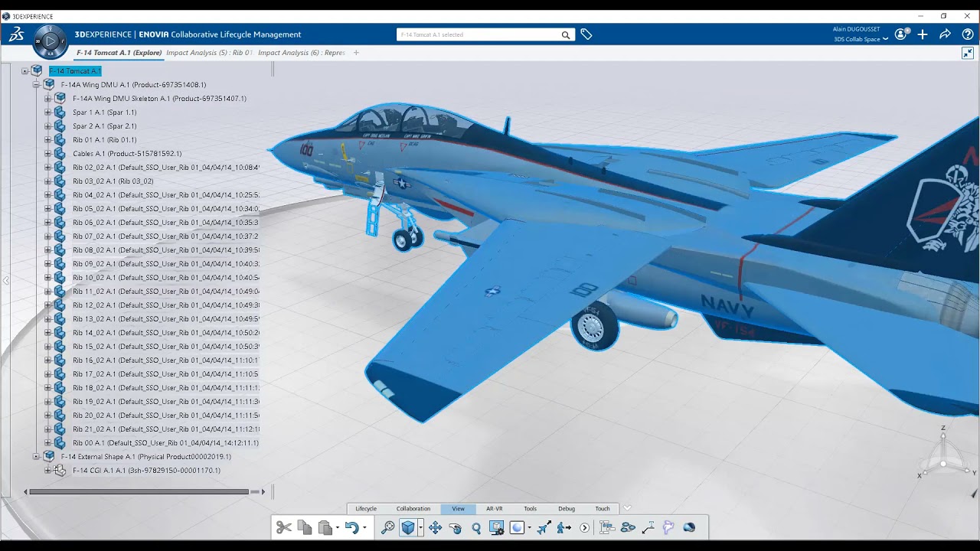Open the Paste options dropdown arrow

tap(338, 528)
